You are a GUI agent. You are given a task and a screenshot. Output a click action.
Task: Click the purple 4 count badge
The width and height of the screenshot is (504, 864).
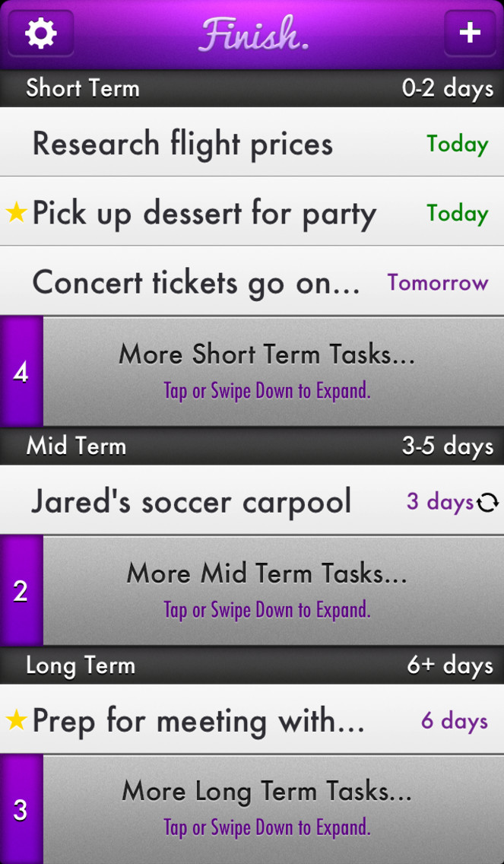(21, 372)
